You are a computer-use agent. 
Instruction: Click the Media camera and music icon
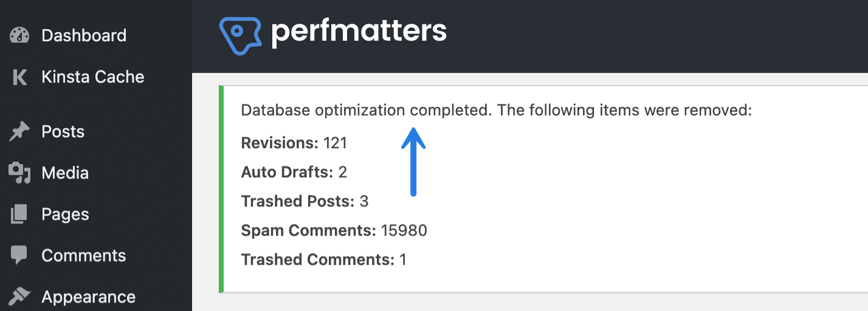(19, 173)
